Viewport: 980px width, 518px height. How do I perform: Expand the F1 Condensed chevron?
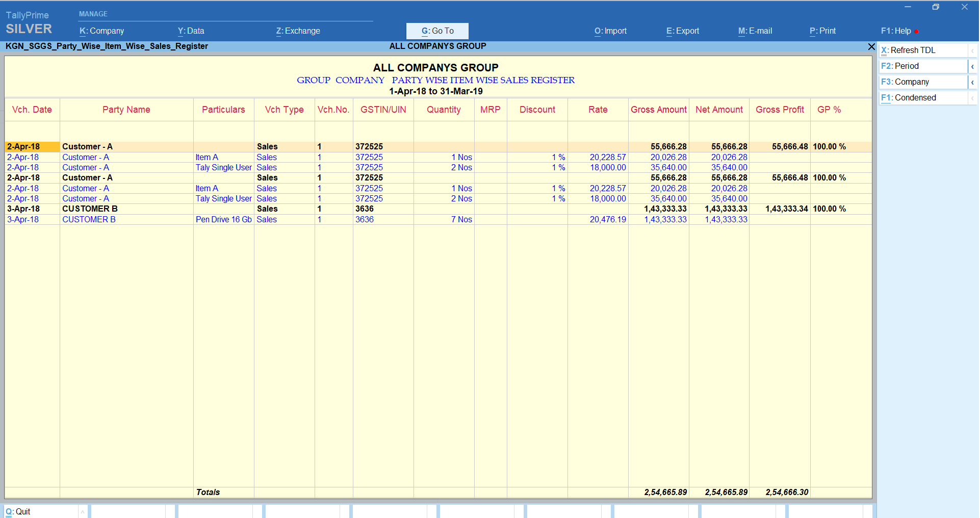tap(972, 98)
